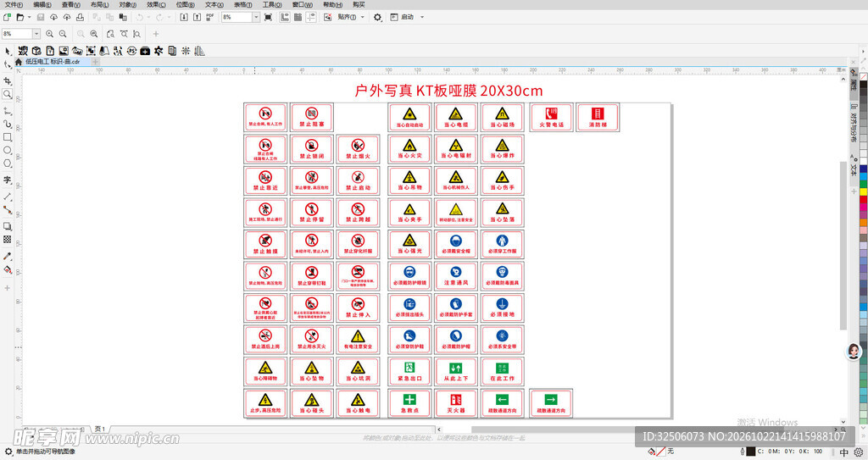Open the Effects (效果) menu
Viewport: 868px width, 460px height.
pyautogui.click(x=157, y=4)
